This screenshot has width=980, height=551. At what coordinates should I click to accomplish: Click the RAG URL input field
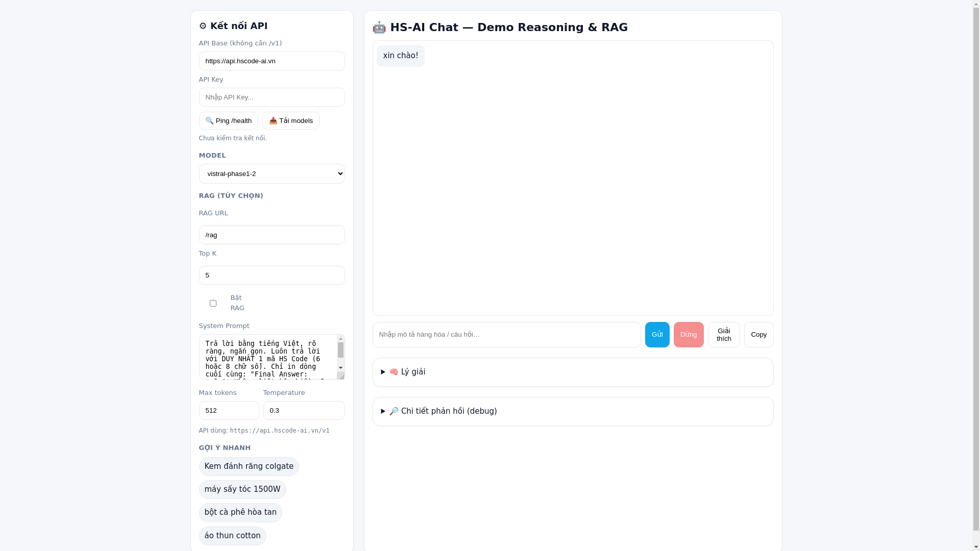(x=272, y=235)
